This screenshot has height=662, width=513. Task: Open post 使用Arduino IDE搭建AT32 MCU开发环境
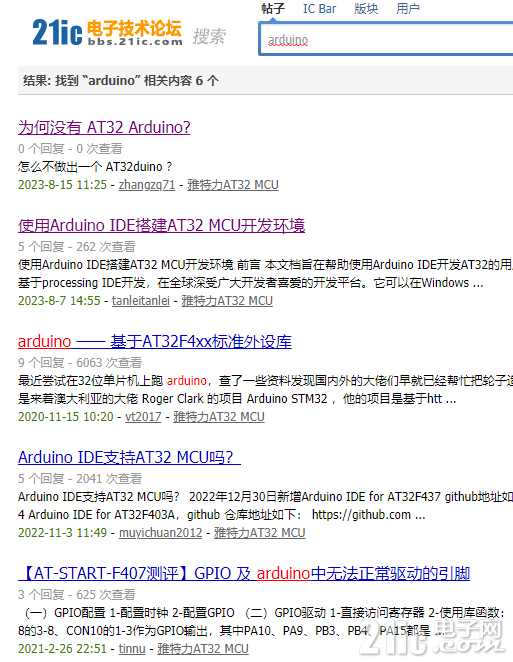(x=161, y=225)
